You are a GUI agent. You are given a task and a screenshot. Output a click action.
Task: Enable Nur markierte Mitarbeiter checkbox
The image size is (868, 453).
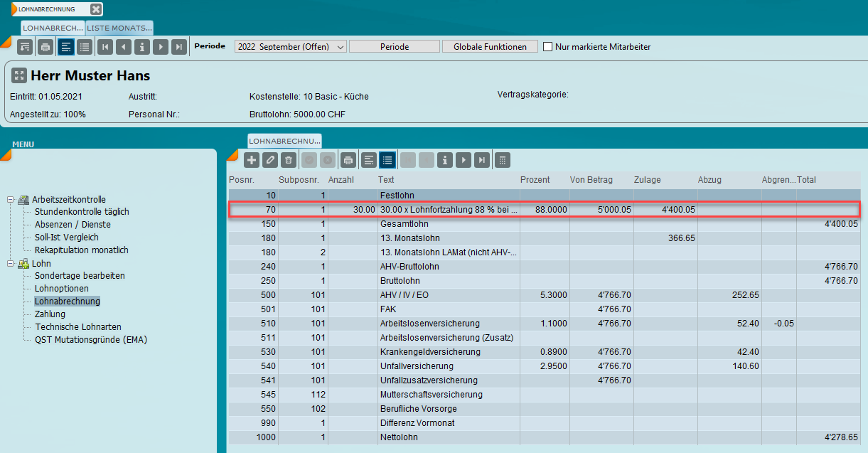coord(548,47)
